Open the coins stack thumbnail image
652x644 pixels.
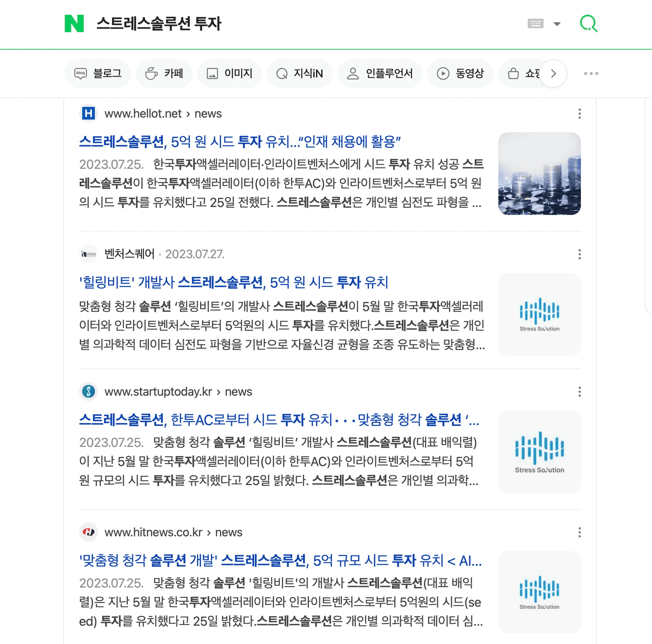point(539,174)
